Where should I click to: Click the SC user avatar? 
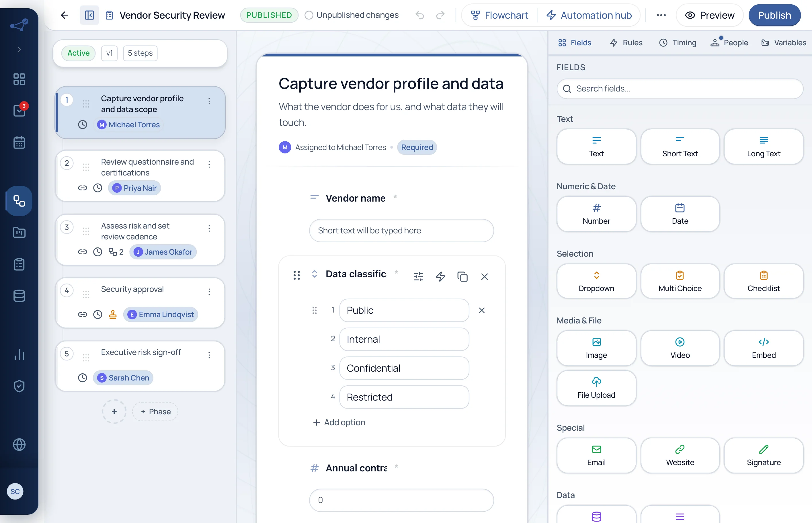tap(15, 491)
